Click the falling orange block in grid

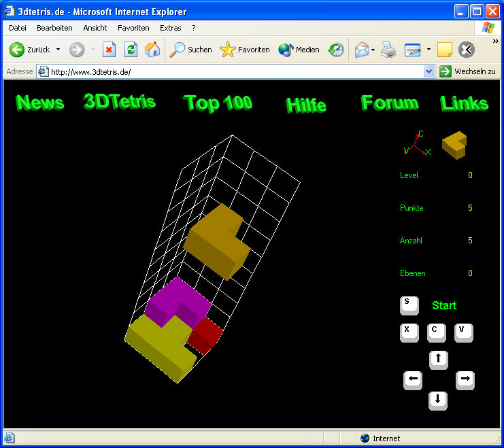(217, 242)
